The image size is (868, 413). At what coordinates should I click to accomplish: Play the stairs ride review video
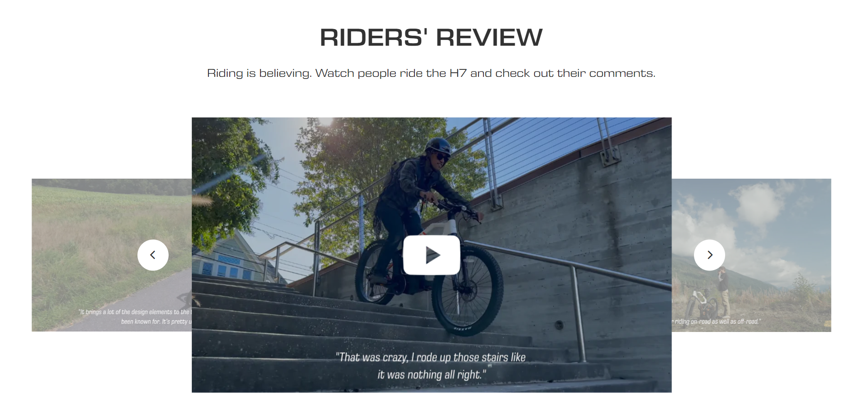tap(432, 255)
